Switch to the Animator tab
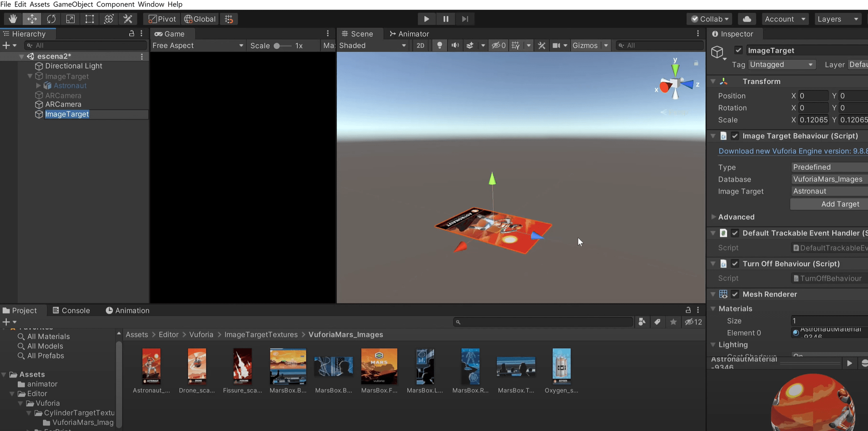This screenshot has height=431, width=868. pyautogui.click(x=409, y=34)
